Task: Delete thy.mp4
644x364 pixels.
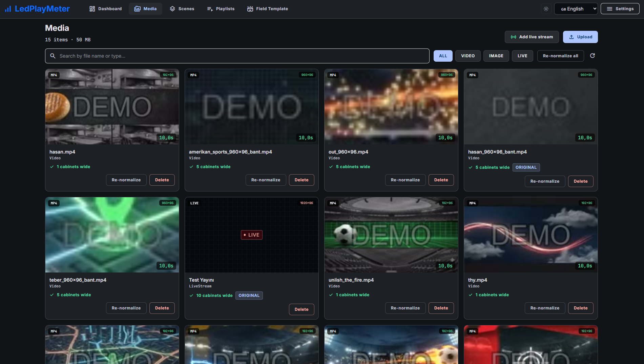Action: 581,308
